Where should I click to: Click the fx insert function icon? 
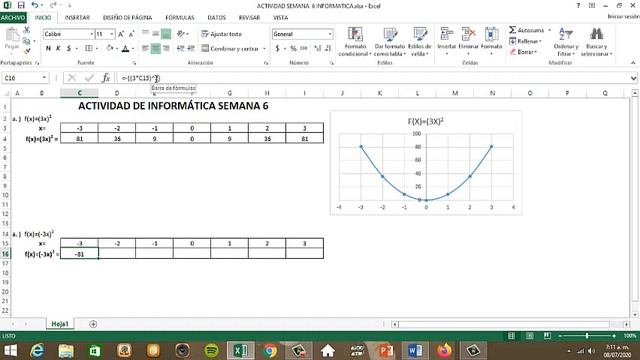pos(106,78)
